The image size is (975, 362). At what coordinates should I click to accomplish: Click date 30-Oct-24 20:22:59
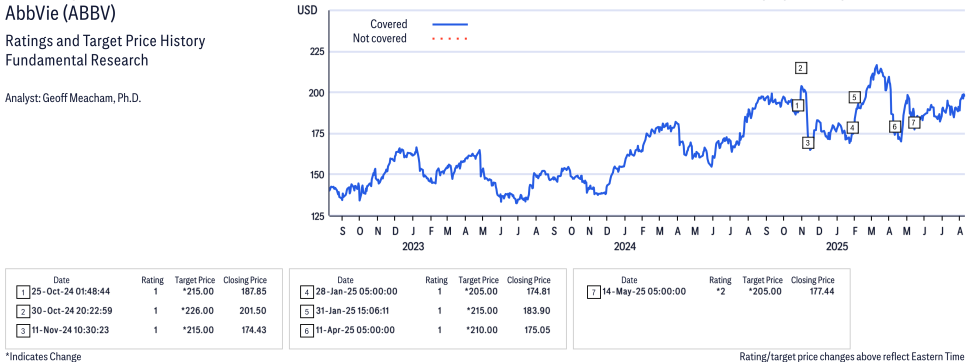72,310
